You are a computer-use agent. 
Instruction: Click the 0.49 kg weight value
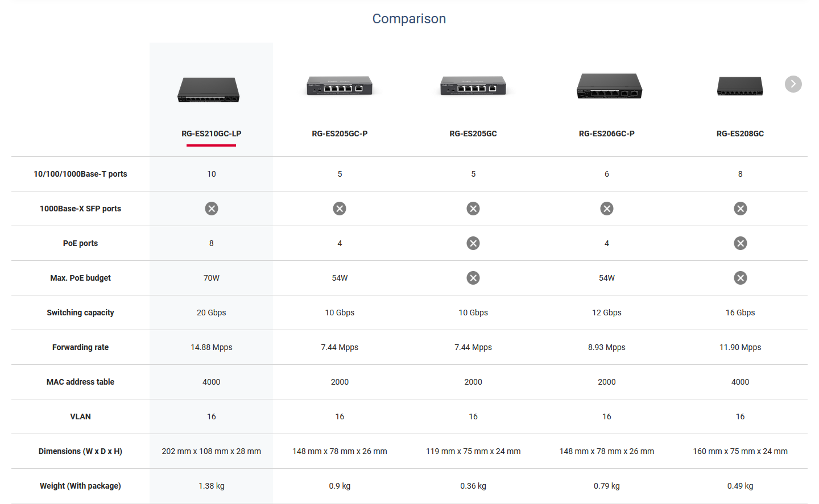click(x=741, y=486)
